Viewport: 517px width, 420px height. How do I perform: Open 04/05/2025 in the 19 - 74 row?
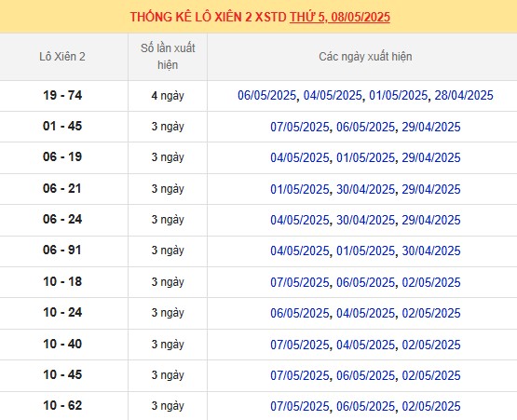333,96
